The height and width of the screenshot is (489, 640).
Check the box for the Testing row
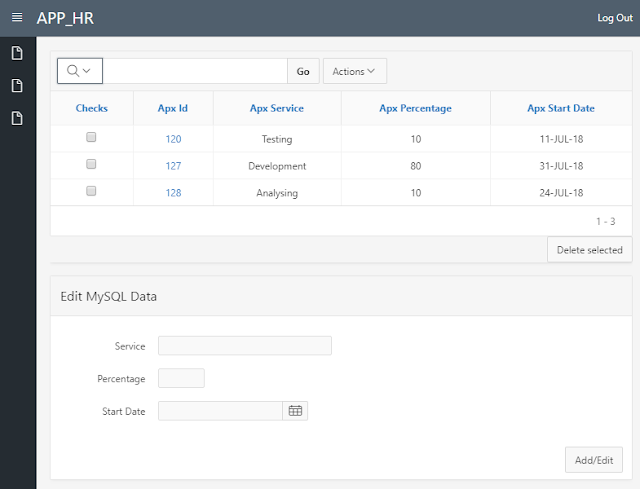coord(91,138)
